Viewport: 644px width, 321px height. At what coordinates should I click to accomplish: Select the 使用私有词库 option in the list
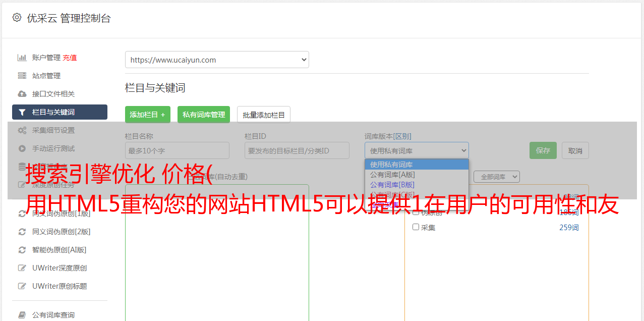coord(417,165)
